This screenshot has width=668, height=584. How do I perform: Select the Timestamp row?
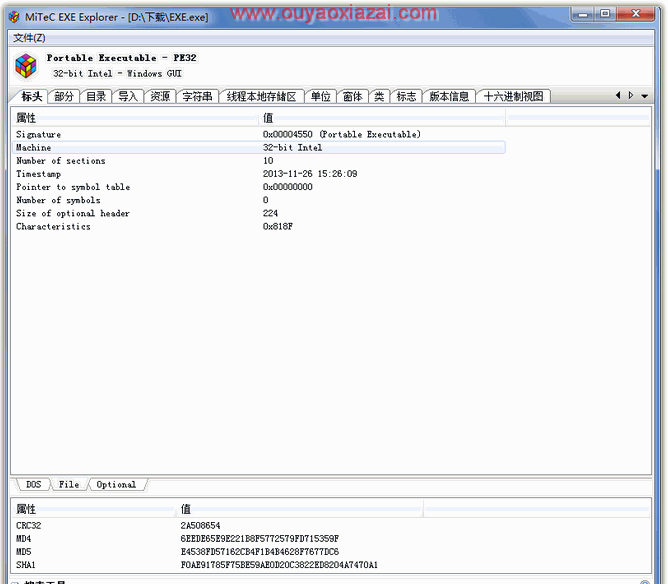(x=259, y=174)
